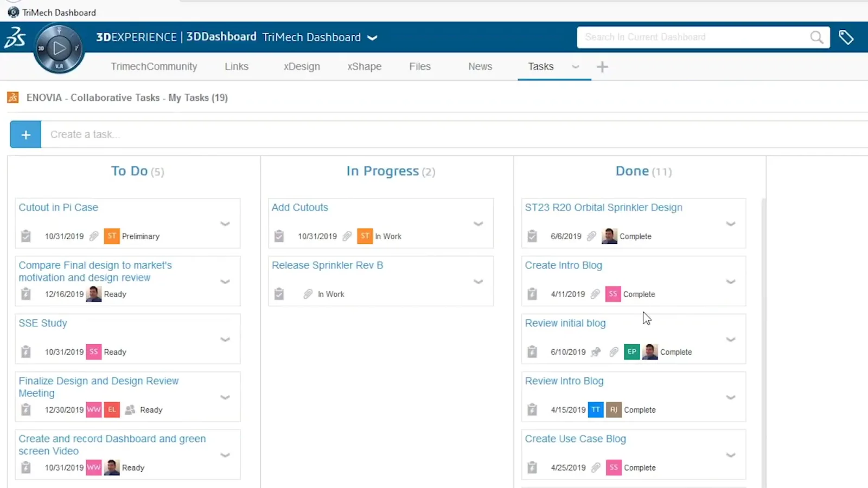The image size is (868, 488).
Task: Toggle completion clipboard on Compare Final design task
Action: [25, 294]
